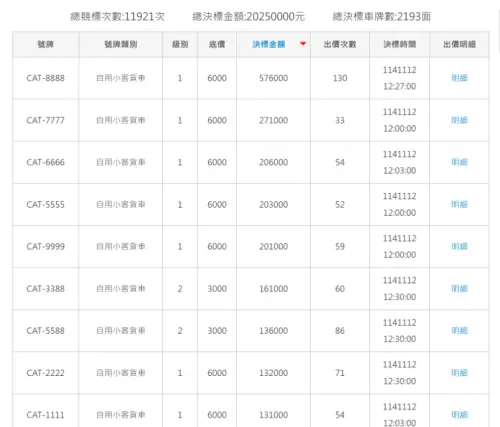Click 總競標次數:11921次 summary text

tap(117, 16)
